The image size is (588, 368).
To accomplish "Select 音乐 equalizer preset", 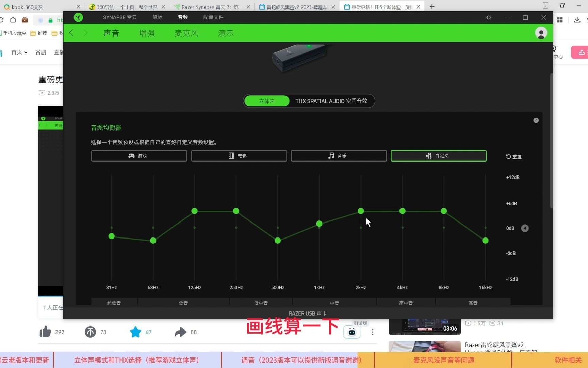I will 339,156.
